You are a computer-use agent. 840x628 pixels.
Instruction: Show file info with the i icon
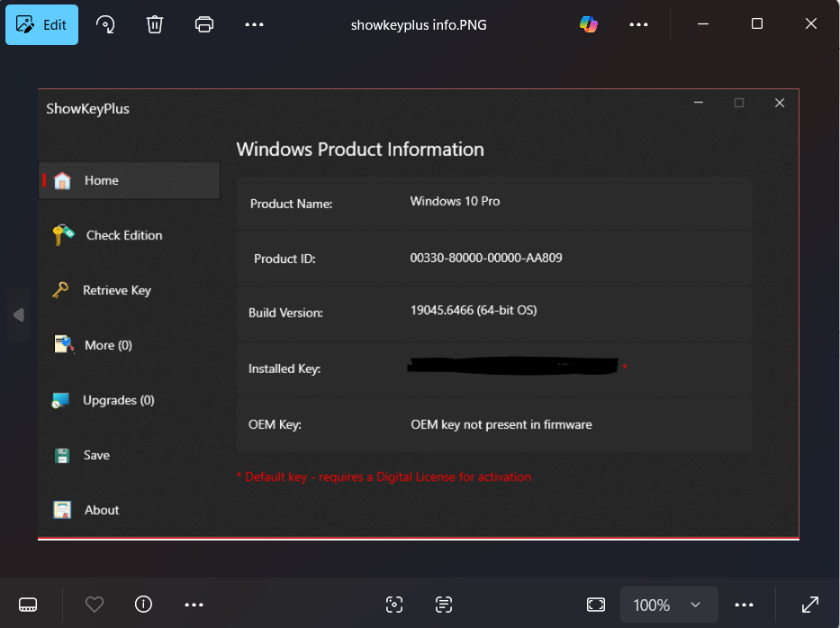[143, 605]
